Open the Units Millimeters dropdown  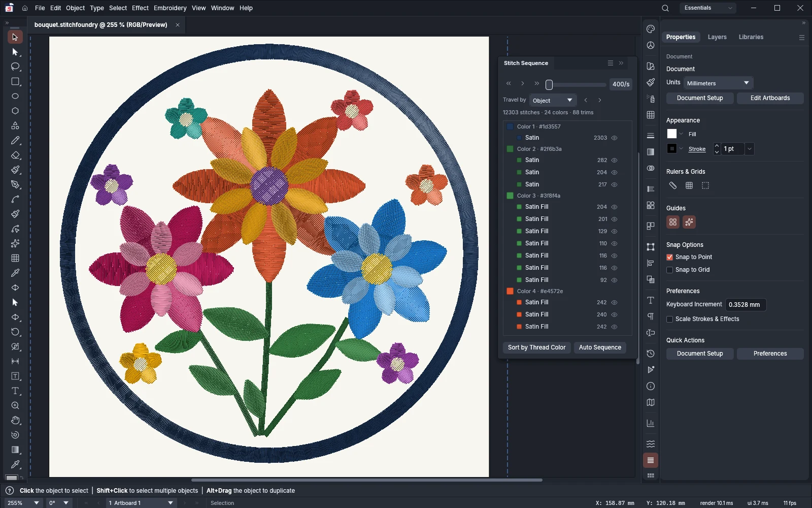point(719,83)
